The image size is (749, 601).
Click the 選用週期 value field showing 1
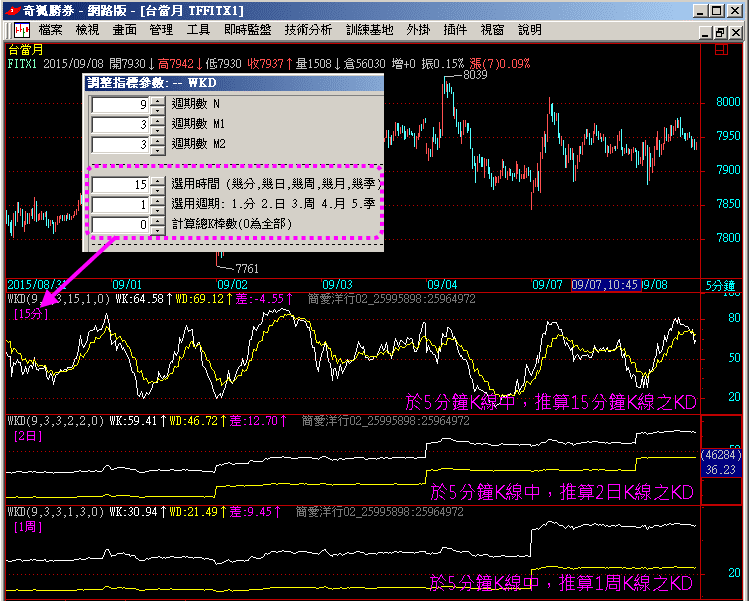(x=120, y=204)
